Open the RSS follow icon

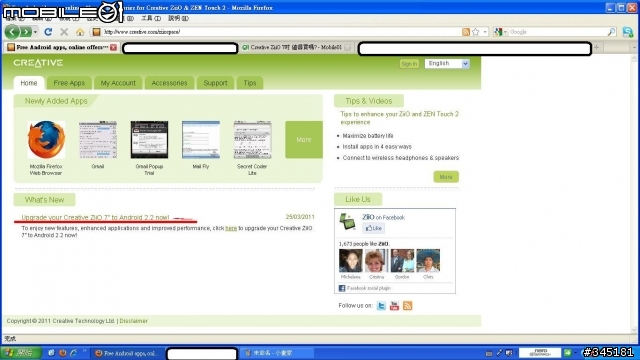coord(407,306)
